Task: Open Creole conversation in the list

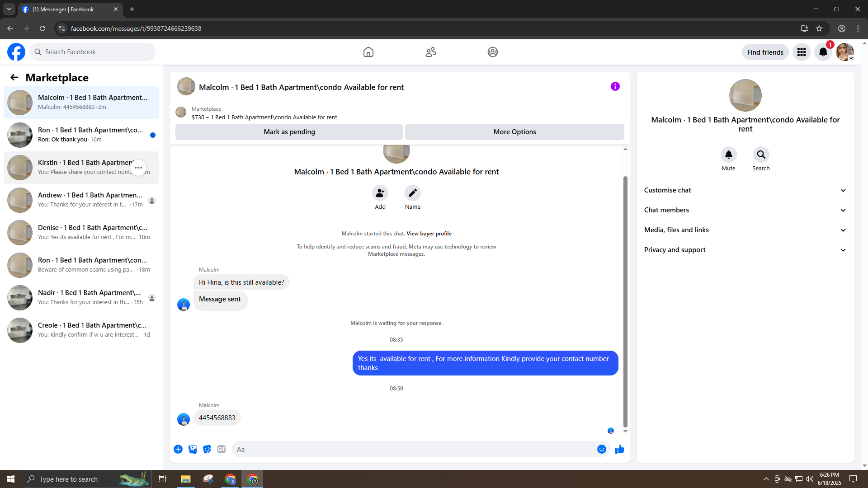Action: coord(81,330)
